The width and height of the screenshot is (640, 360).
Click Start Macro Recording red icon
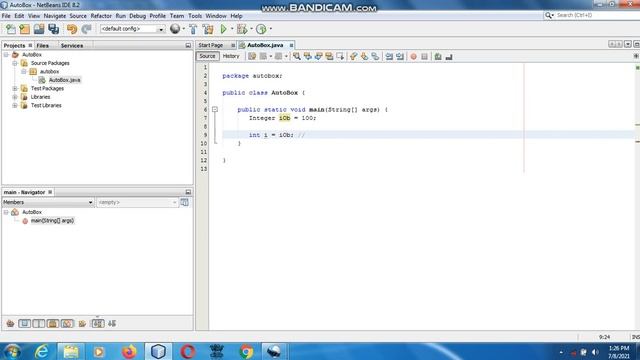coord(413,56)
